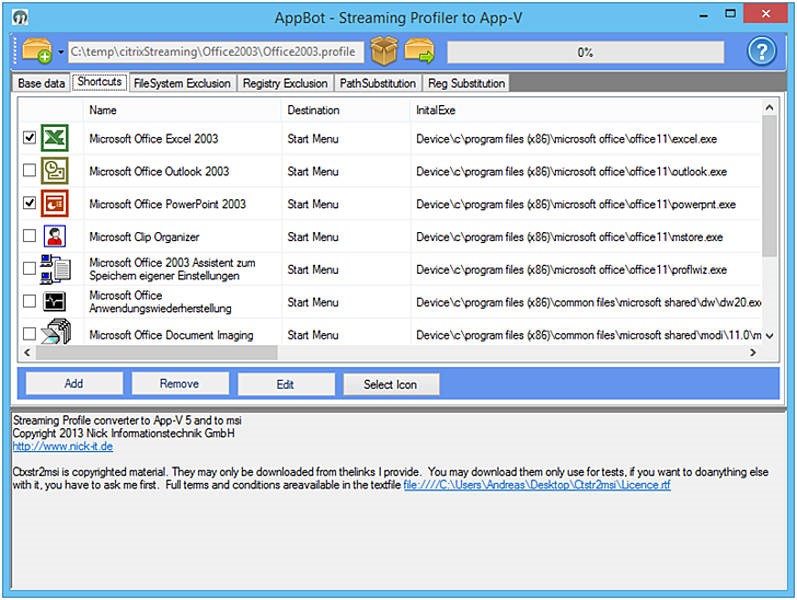Switch to the Base data tab

click(41, 83)
